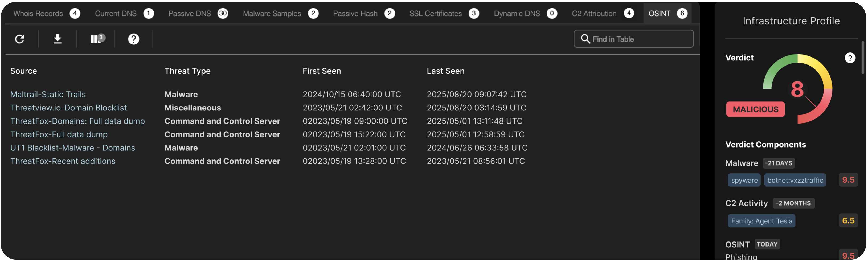The height and width of the screenshot is (262, 868).
Task: Open the columns selector icon
Action: (97, 39)
